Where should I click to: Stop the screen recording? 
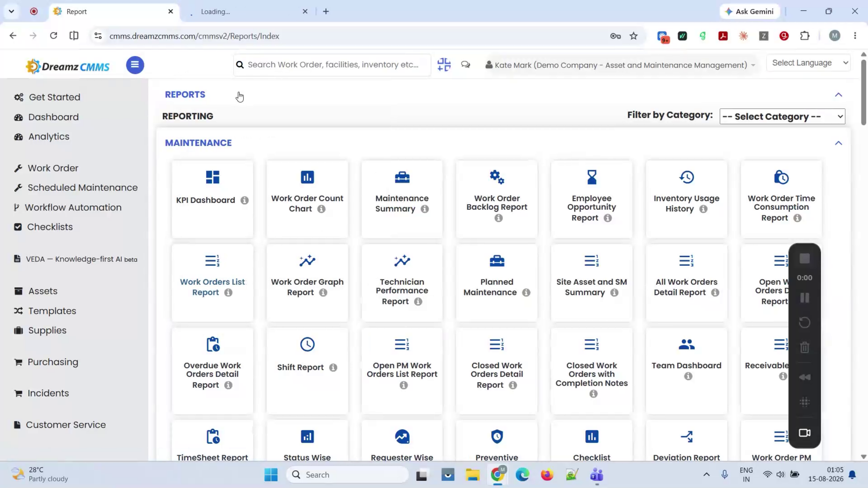[x=804, y=258]
